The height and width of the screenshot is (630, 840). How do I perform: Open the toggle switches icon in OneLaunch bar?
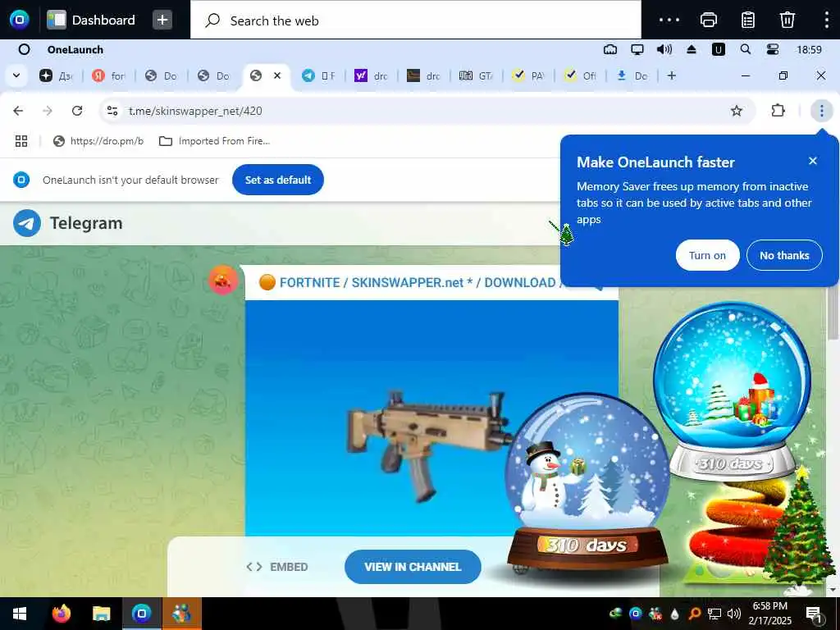(x=773, y=50)
